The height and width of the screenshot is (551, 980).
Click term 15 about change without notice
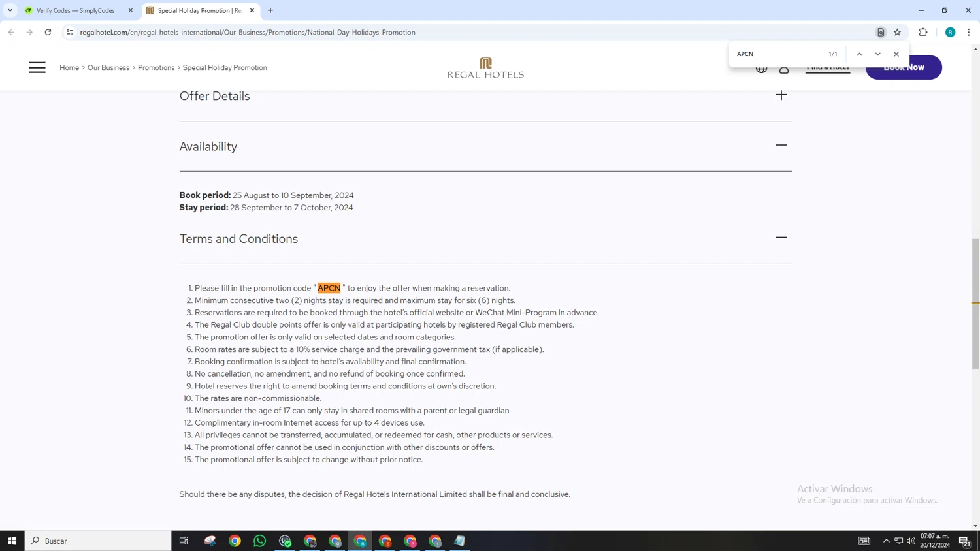click(x=308, y=460)
